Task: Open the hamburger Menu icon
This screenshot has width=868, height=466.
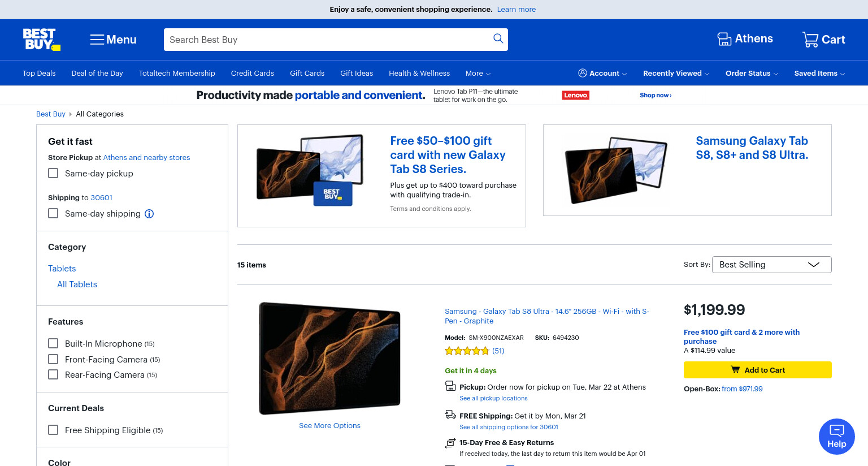Action: tap(97, 40)
